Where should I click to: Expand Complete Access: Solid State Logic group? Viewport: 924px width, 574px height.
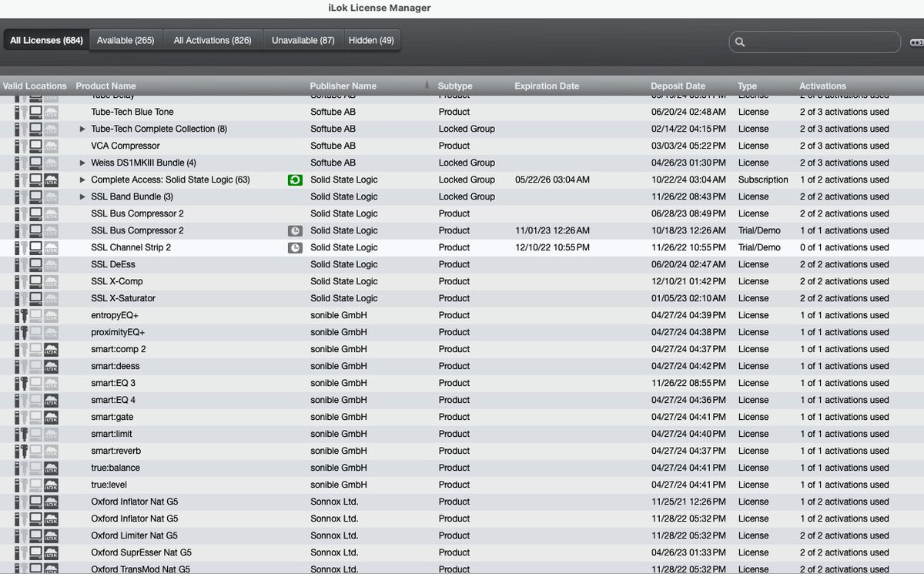(x=82, y=180)
